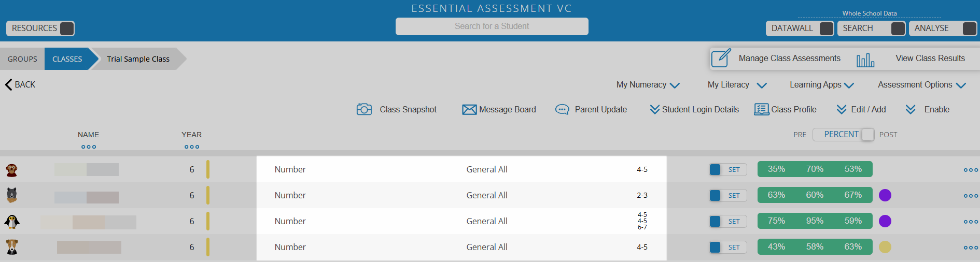
Task: Open the Class Snapshot camera icon
Action: 364,109
